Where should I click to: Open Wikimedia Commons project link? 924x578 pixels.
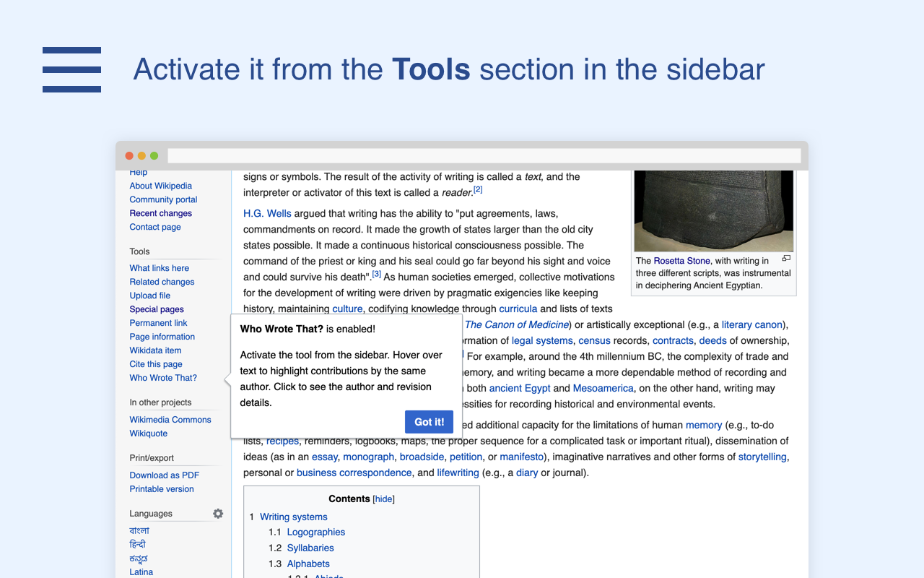[170, 420]
